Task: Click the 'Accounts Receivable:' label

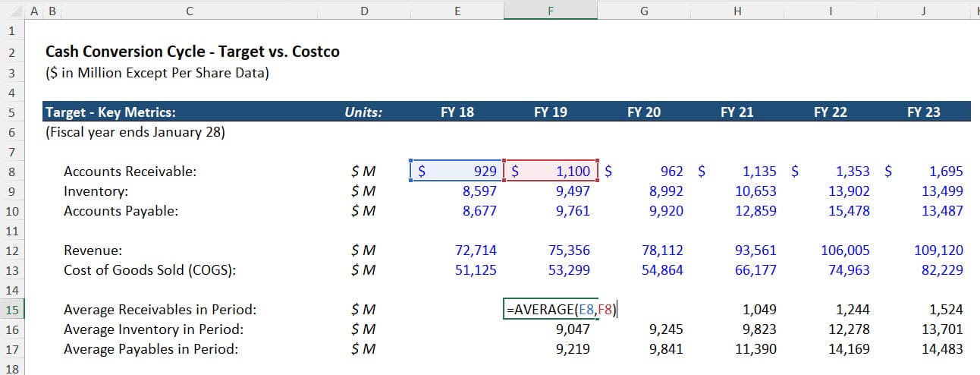Action: tap(130, 172)
